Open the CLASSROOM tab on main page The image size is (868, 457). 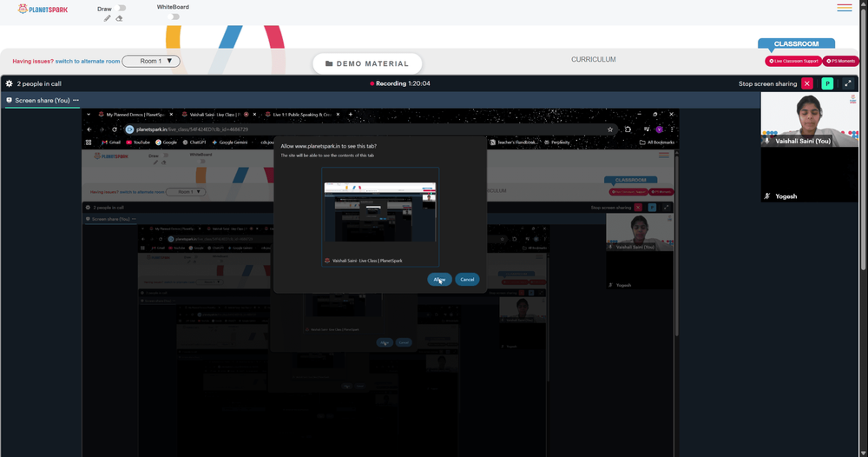tap(796, 43)
